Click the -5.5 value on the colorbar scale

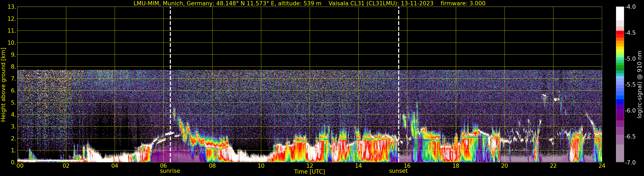[x=631, y=85]
